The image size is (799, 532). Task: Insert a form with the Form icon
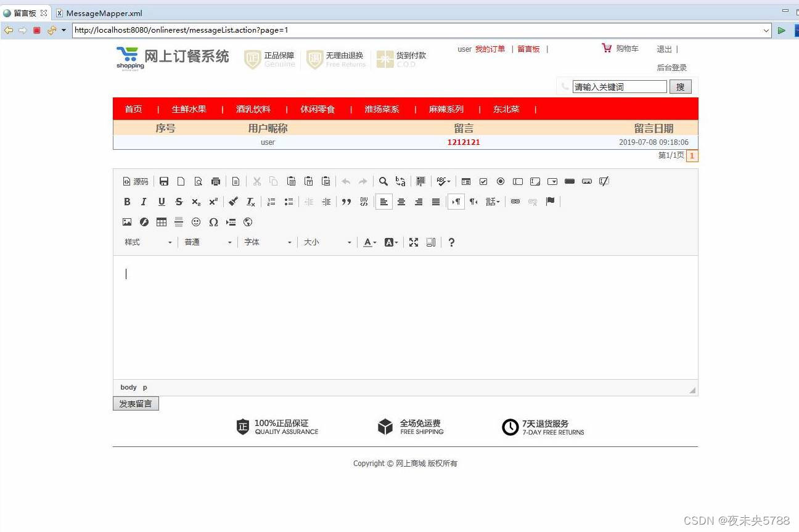pos(466,181)
